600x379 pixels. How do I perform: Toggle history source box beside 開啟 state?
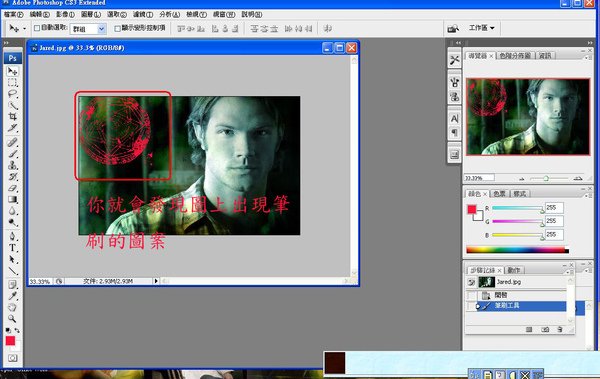tap(471, 295)
